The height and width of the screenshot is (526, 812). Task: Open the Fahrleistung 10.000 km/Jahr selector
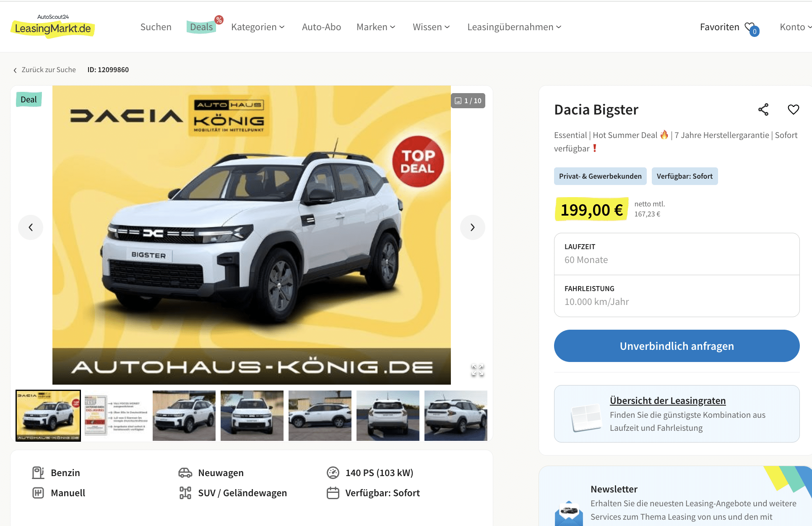(677, 296)
